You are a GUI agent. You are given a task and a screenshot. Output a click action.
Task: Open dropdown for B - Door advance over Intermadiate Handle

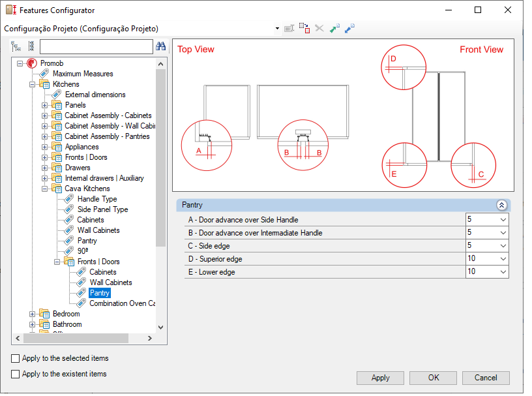click(503, 233)
